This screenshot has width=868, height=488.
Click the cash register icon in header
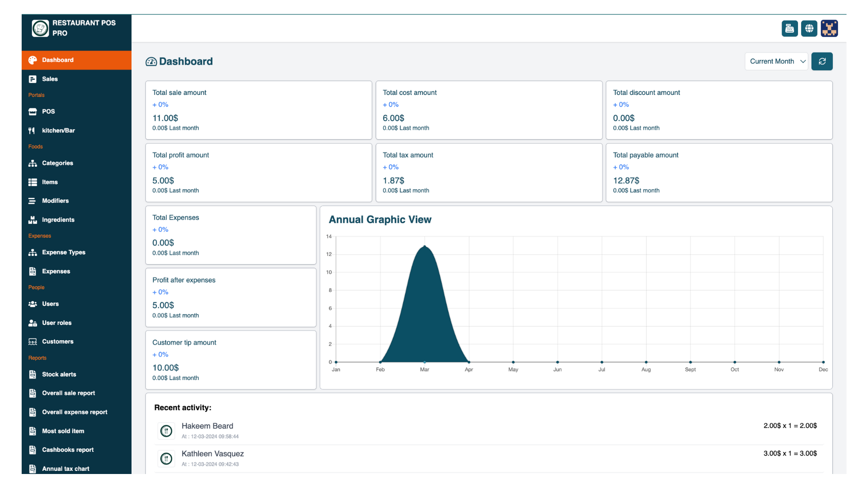pyautogui.click(x=789, y=28)
